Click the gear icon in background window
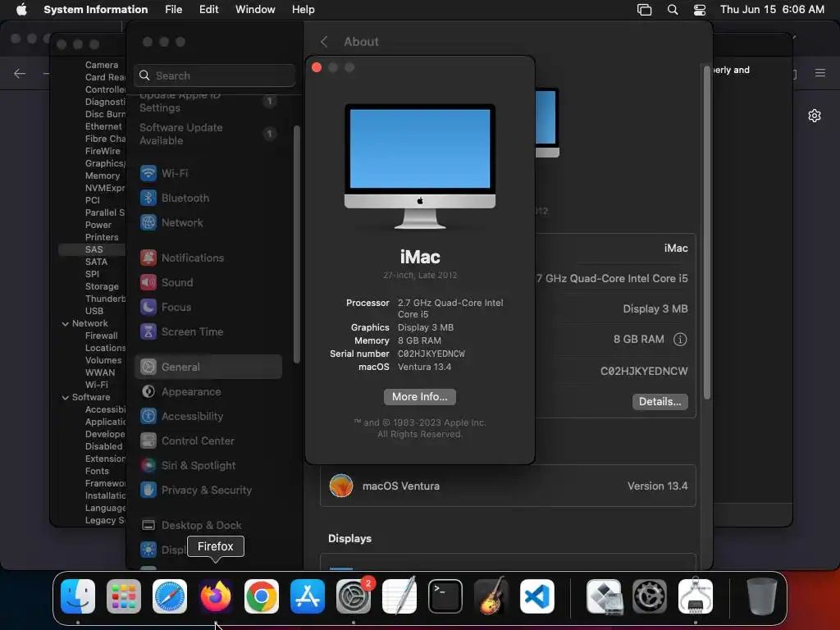The width and height of the screenshot is (840, 630). pyautogui.click(x=815, y=116)
